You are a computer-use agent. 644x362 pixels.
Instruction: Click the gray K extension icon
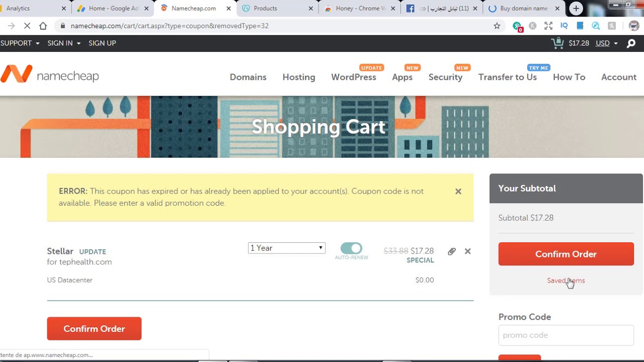tap(532, 26)
